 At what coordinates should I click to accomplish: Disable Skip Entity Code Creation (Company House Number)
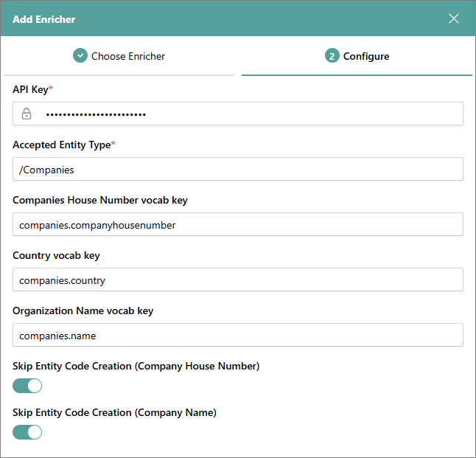point(27,385)
